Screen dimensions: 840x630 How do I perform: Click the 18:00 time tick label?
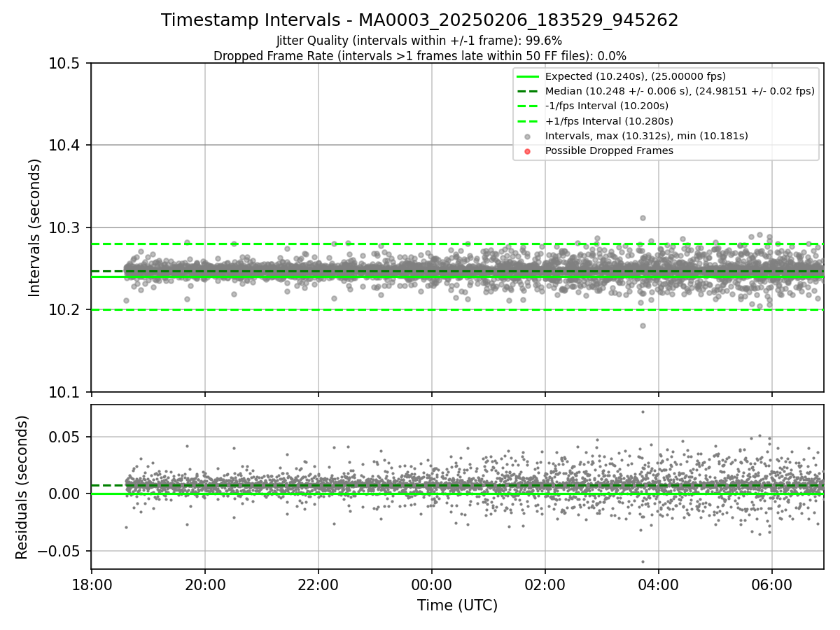tap(91, 584)
